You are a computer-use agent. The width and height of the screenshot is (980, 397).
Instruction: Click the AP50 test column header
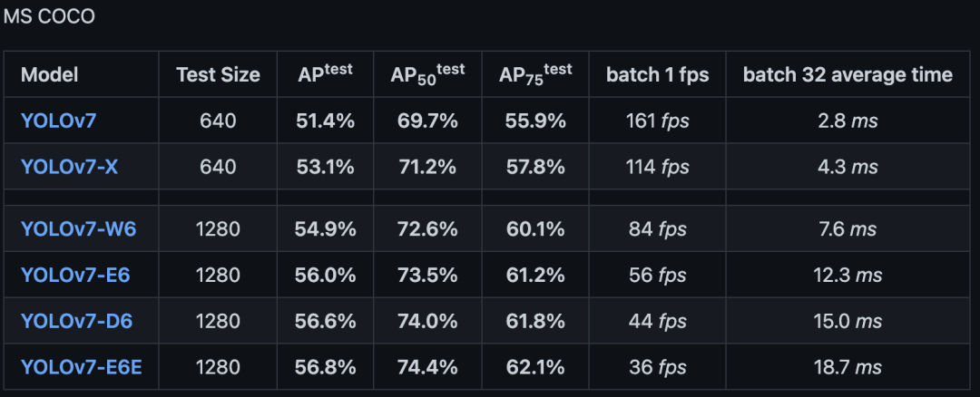[x=427, y=74]
